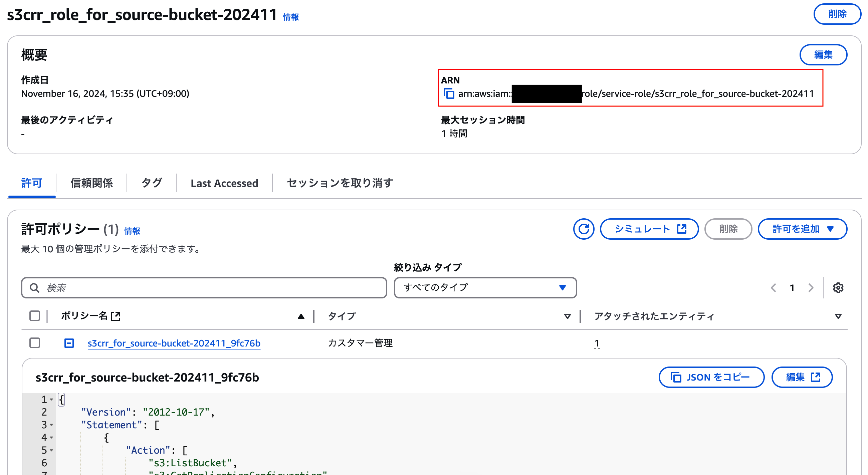This screenshot has height=475, width=868.
Task: Copy the role ARN with copy icon
Action: tap(448, 94)
